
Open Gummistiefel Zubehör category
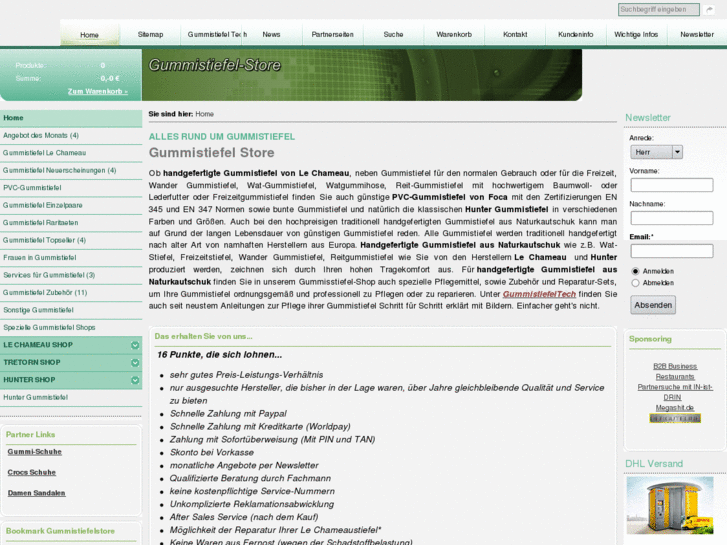[71, 293]
